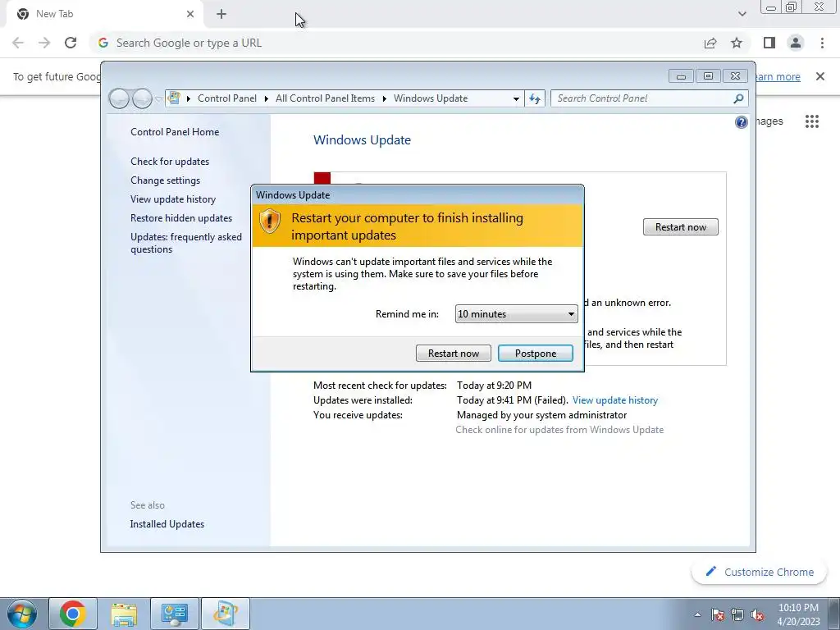Click All Control Panel Items breadcrumb
The width and height of the screenshot is (840, 630).
[x=325, y=98]
